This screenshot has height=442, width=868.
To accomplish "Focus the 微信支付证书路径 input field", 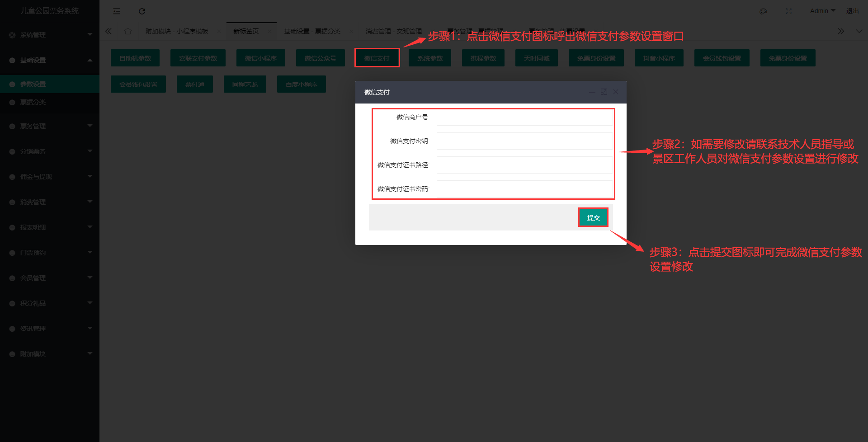I will click(x=525, y=165).
